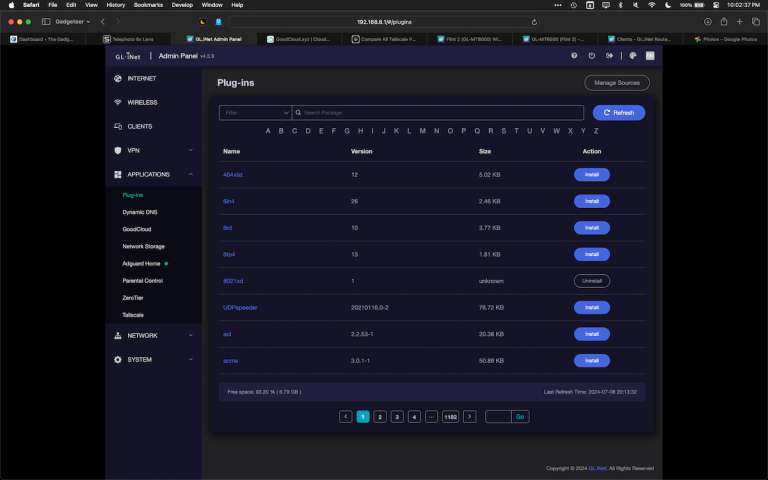Collapse the Applications sidebar section
768x480 pixels.
coord(190,174)
